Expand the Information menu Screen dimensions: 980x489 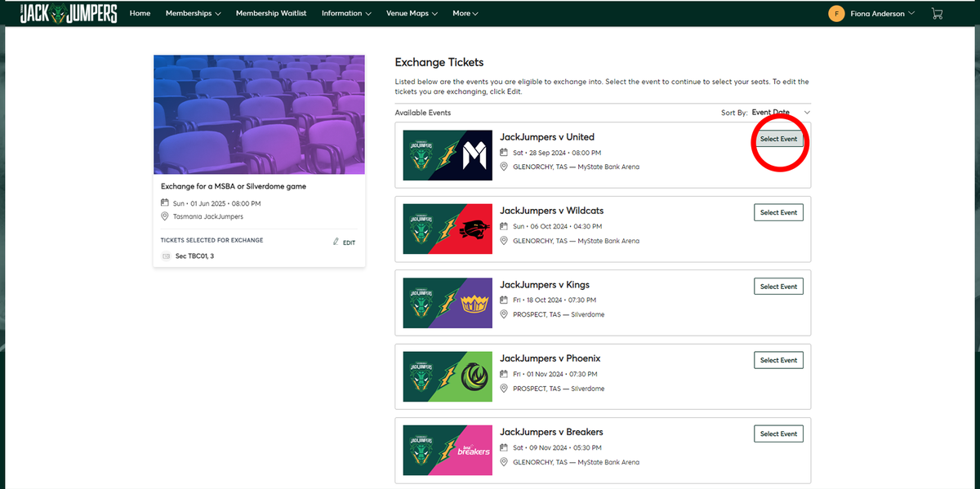[x=346, y=13]
